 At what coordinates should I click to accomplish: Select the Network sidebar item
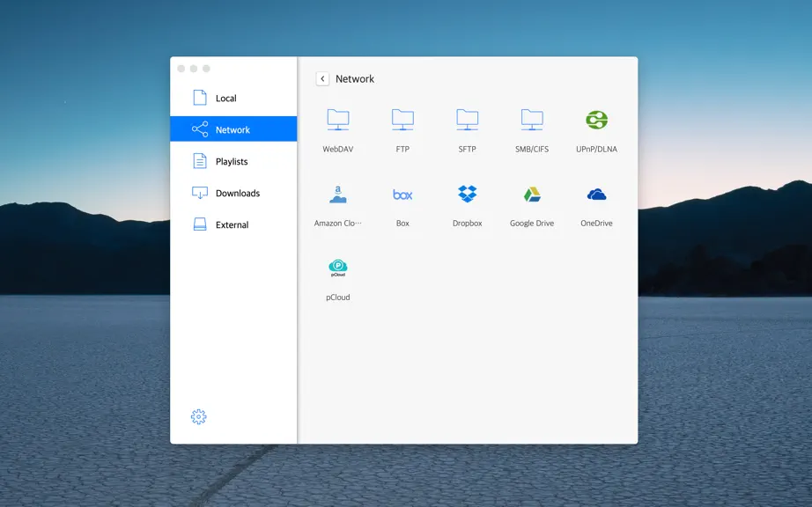pos(233,129)
